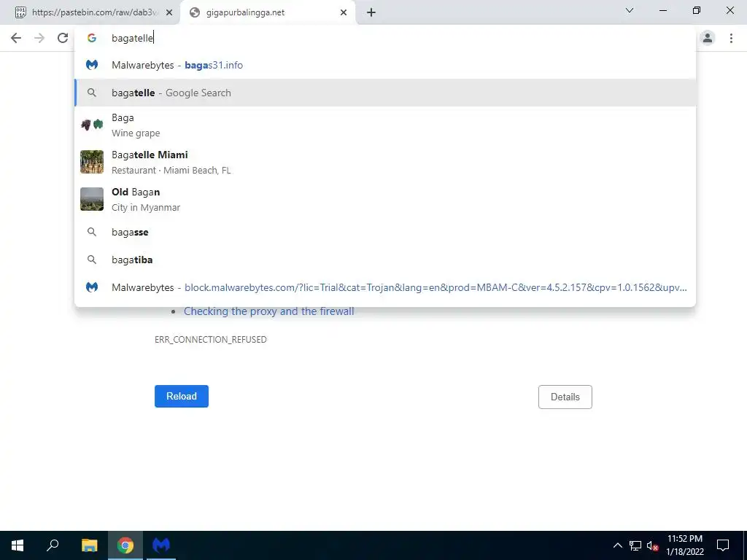Screen dimensions: 747x560
Task: Click the forward navigation arrow
Action: click(x=39, y=38)
